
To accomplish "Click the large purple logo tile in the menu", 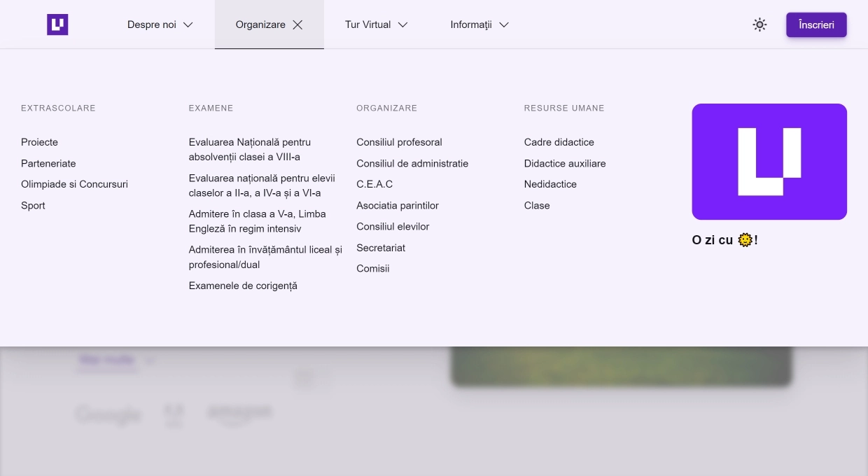I will [x=769, y=161].
